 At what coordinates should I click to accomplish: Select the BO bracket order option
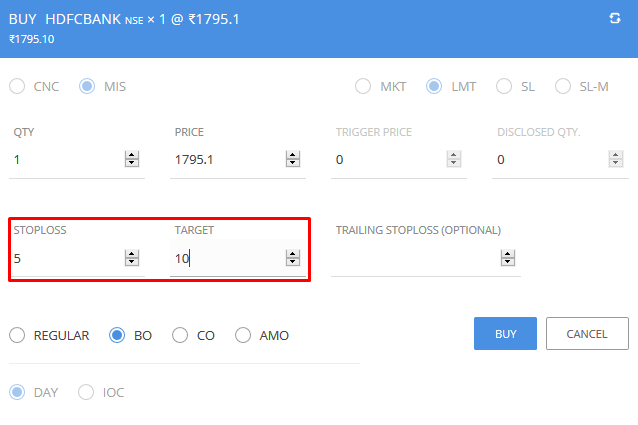click(117, 335)
